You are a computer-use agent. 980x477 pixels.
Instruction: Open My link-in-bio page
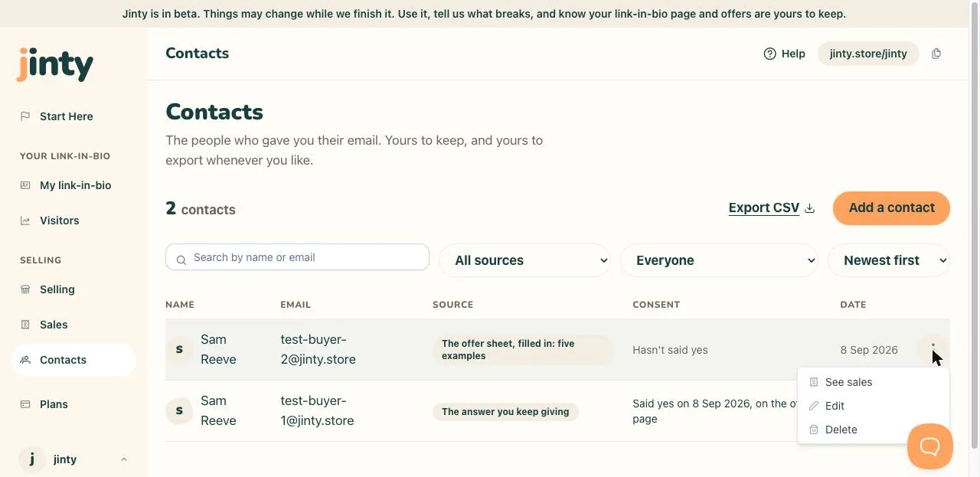tap(73, 185)
